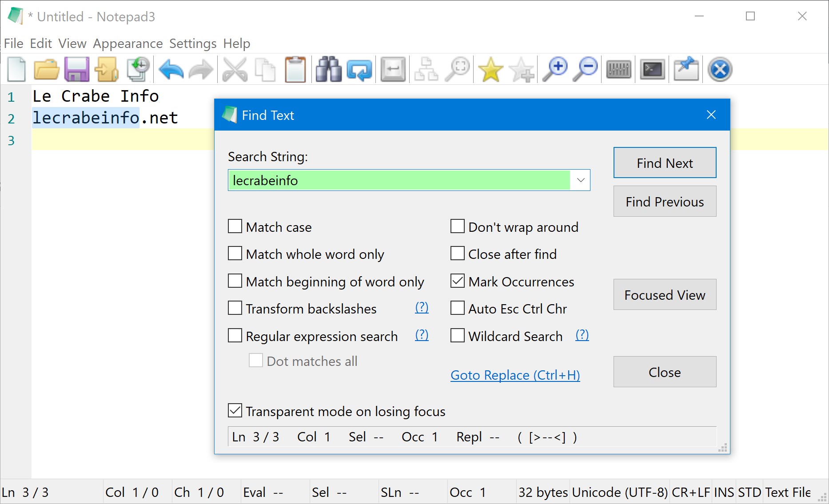Enable Close after find
This screenshot has height=504, width=829.
click(458, 254)
